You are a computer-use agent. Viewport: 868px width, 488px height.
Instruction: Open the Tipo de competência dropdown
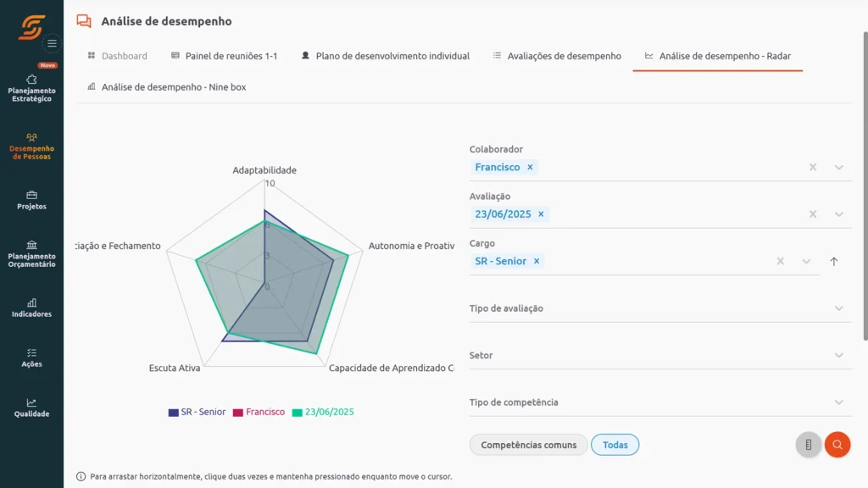click(660, 402)
